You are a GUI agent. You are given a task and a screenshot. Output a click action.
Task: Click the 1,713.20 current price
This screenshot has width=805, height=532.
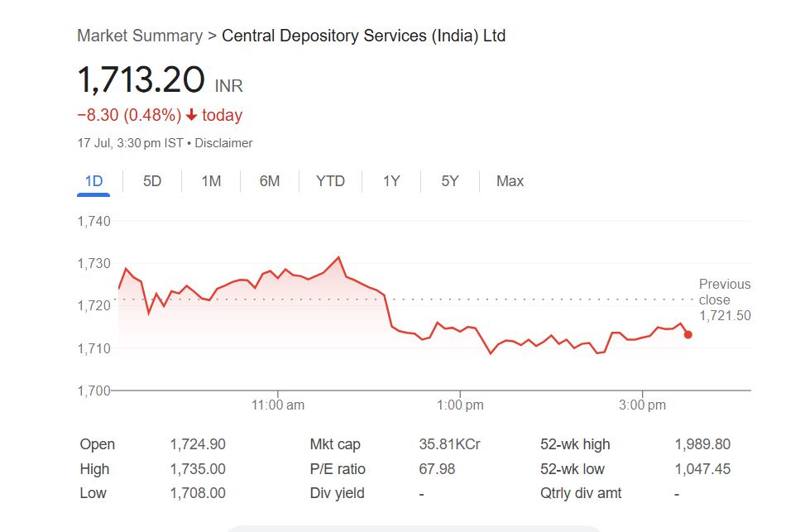[x=141, y=80]
